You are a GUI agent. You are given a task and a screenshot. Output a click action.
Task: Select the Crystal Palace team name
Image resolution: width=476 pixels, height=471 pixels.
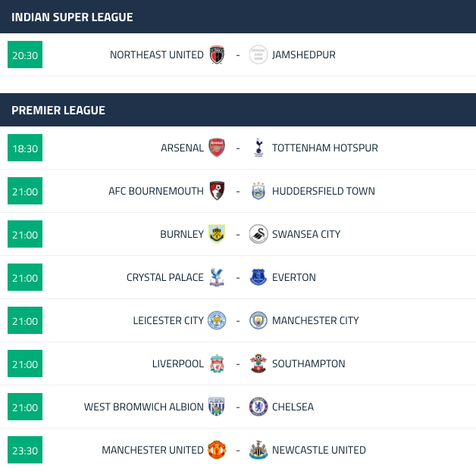165,277
